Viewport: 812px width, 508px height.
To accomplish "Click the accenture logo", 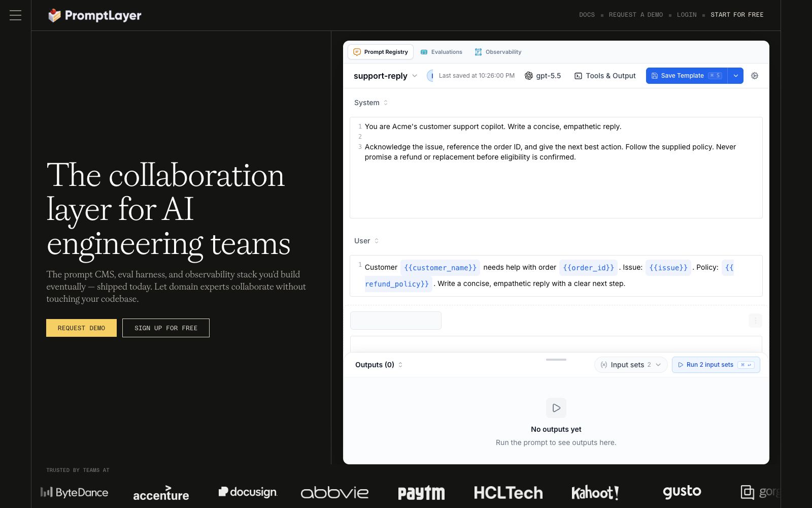I will coord(161,493).
